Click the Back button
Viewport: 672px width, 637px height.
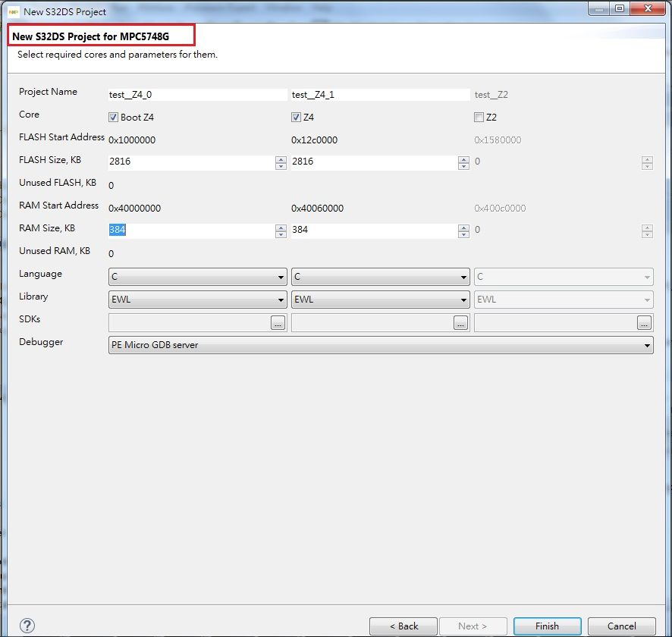click(x=403, y=626)
